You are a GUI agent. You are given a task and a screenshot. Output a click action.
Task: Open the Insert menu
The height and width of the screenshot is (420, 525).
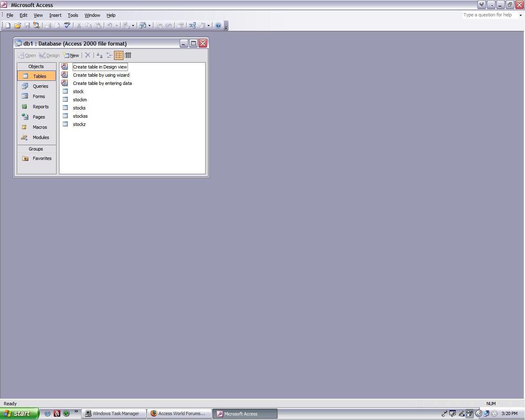point(55,15)
